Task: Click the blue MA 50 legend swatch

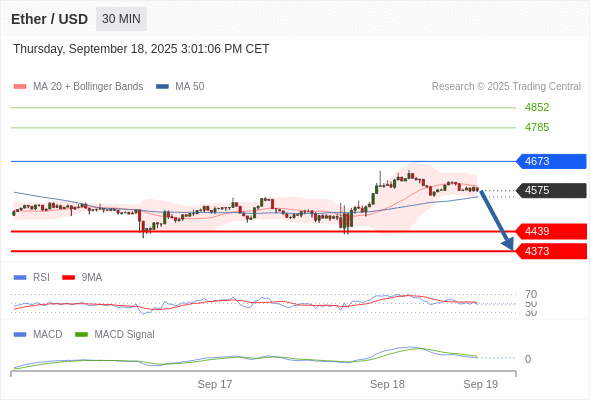Action: [x=162, y=87]
